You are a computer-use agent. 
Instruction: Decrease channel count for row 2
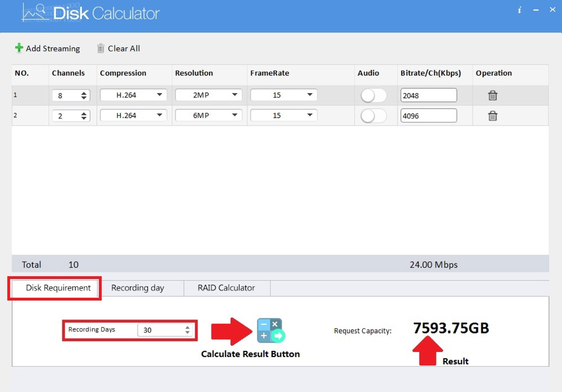84,118
